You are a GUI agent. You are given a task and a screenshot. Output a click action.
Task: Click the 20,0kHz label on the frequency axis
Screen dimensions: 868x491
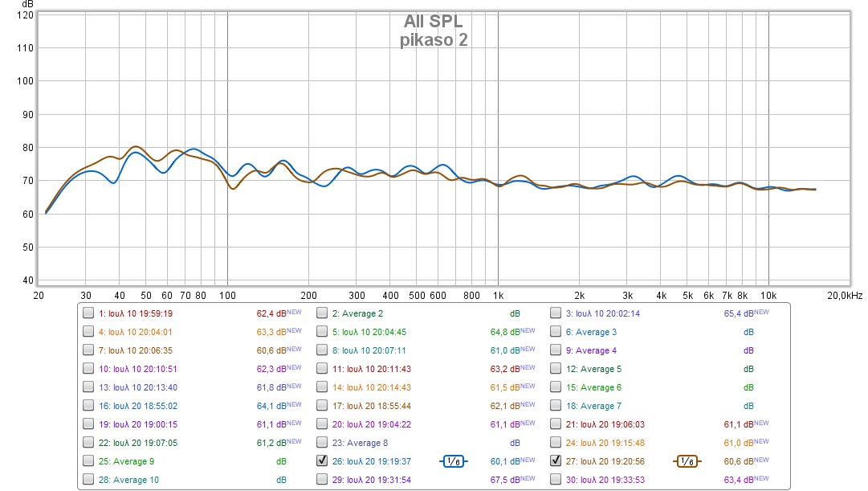click(x=843, y=296)
